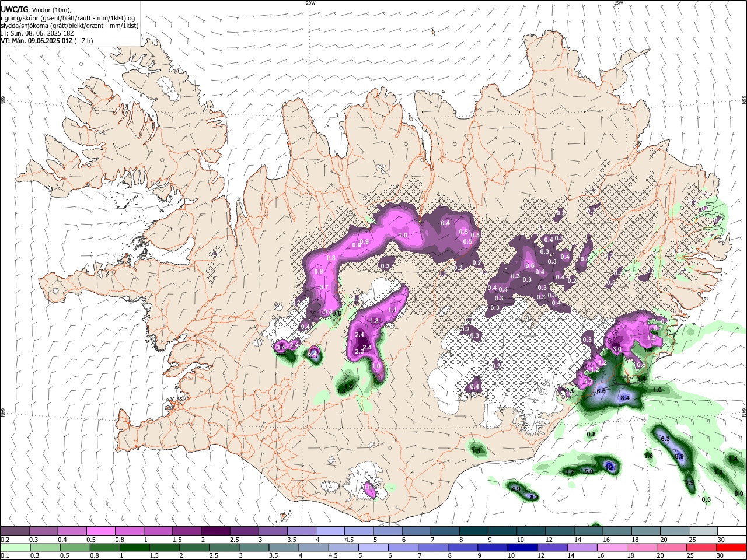Click the 'VT: Mán. 09.06.2025 01Z (+7 h)' line
The image size is (747, 560).
pos(47,41)
